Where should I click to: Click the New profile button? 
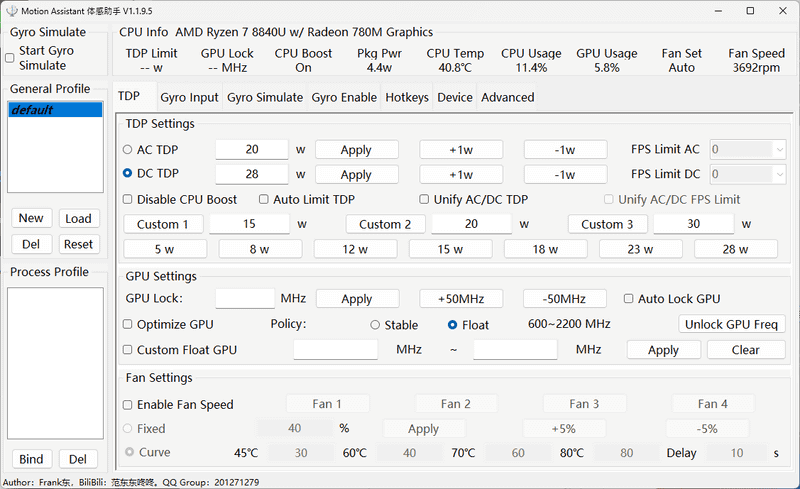tap(31, 218)
